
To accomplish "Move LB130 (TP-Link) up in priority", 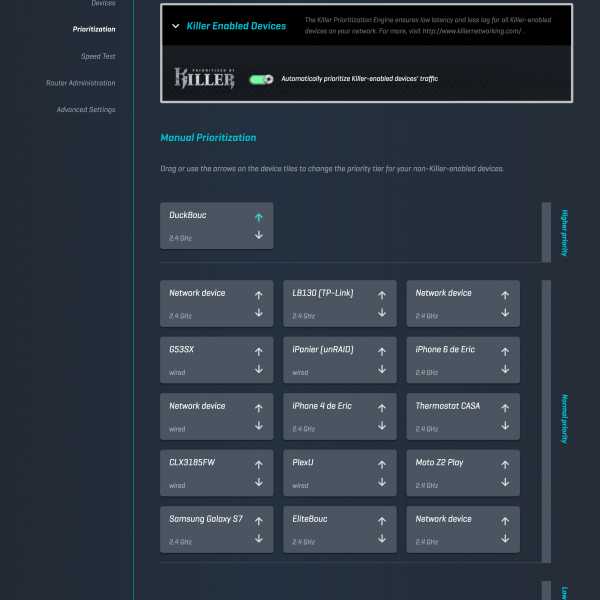I will pos(381,295).
